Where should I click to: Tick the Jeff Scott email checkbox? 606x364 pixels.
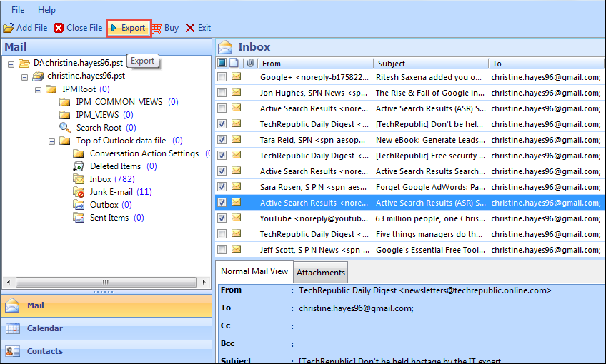(222, 250)
